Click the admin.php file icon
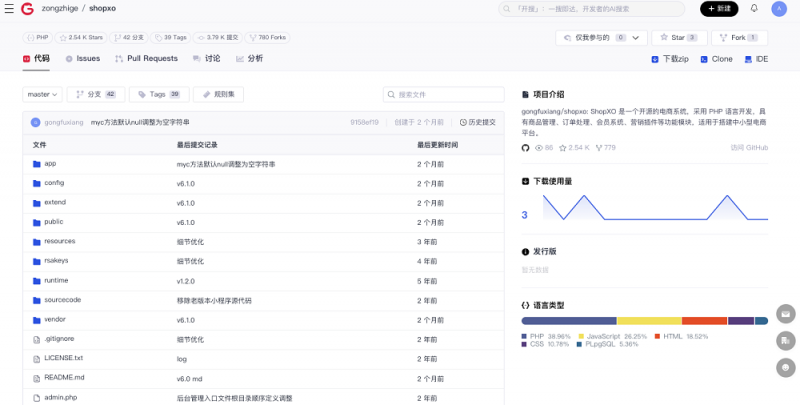 tap(36, 398)
